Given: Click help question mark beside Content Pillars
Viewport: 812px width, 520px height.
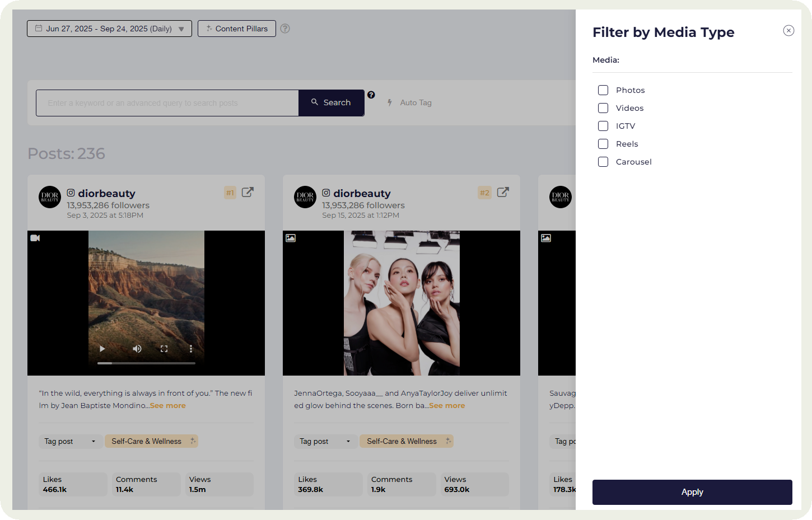Looking at the screenshot, I should pyautogui.click(x=285, y=29).
